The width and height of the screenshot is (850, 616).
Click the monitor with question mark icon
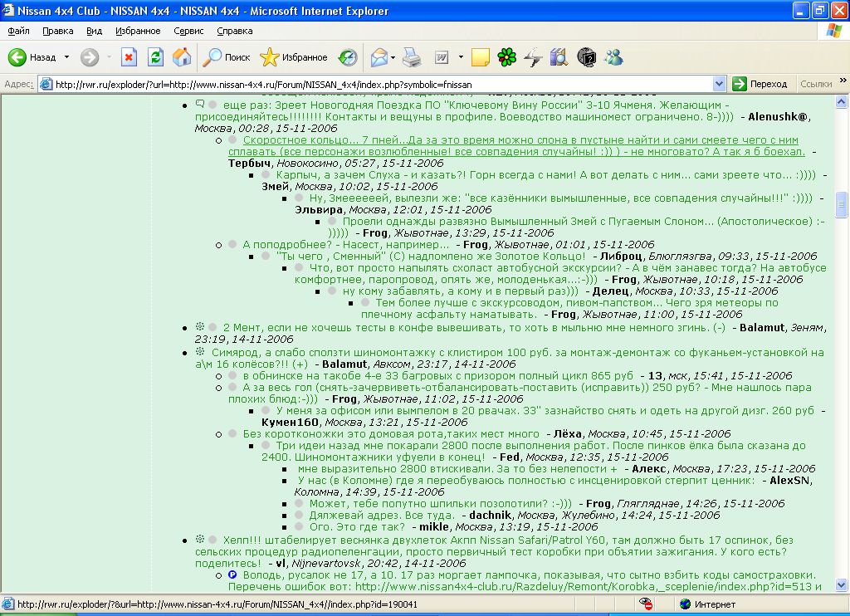click(587, 57)
